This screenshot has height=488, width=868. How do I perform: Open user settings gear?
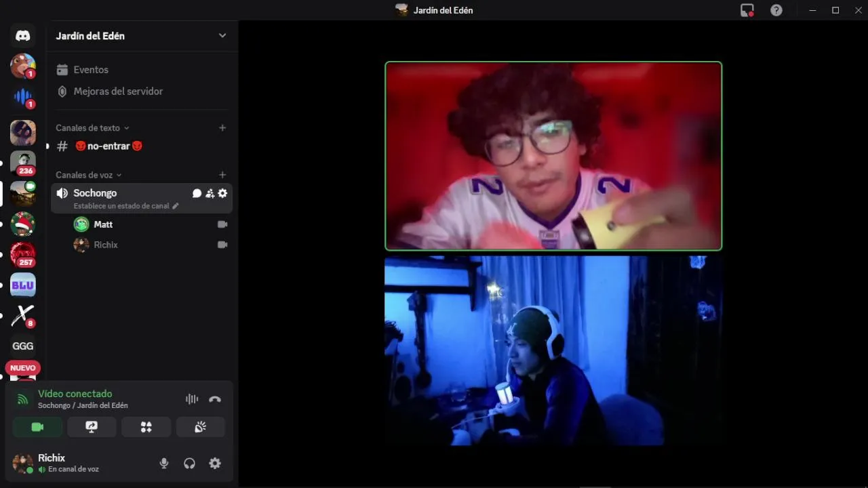[215, 464]
